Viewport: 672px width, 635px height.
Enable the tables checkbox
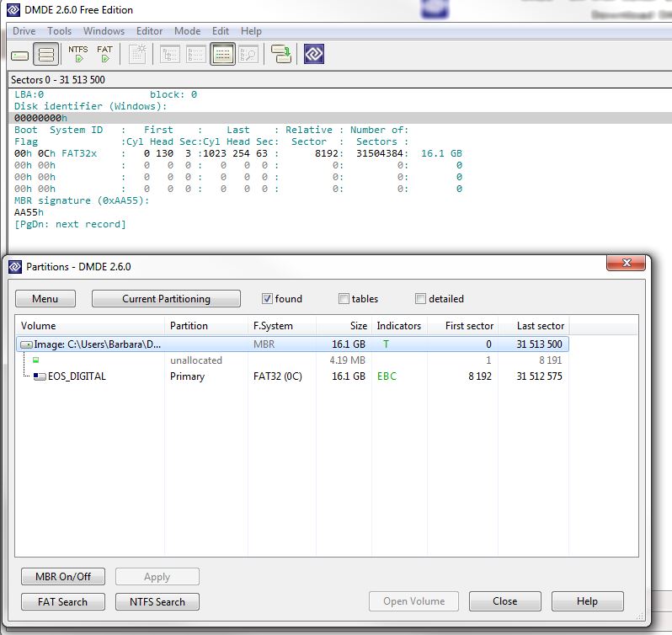tap(344, 299)
